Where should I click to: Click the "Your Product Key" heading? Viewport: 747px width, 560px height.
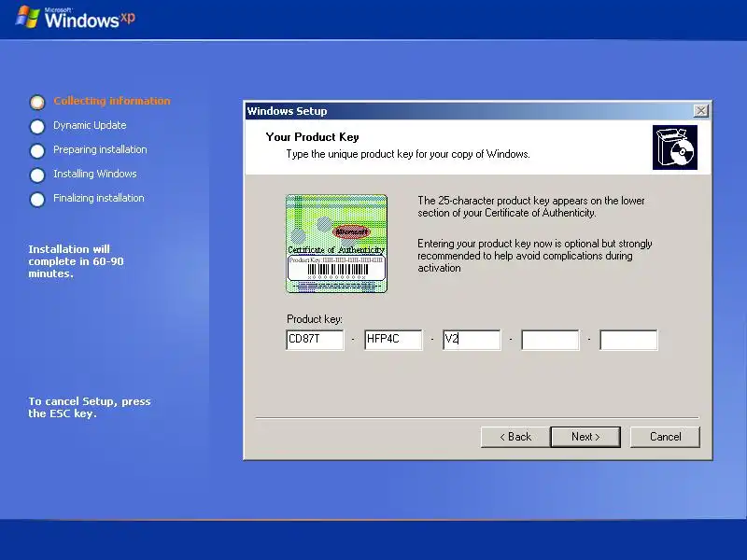click(312, 137)
